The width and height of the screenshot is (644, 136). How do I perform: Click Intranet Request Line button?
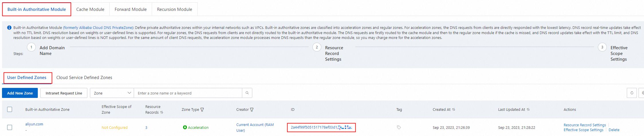click(64, 93)
